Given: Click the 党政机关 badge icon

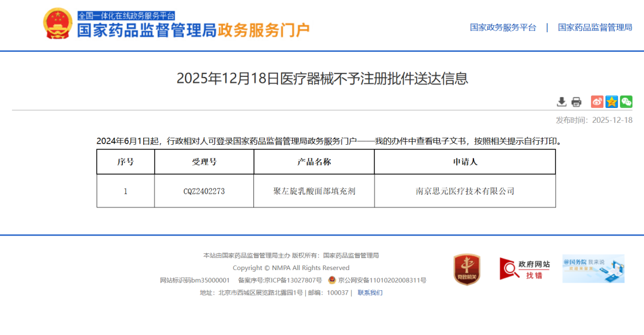Looking at the screenshot, I should tap(466, 269).
